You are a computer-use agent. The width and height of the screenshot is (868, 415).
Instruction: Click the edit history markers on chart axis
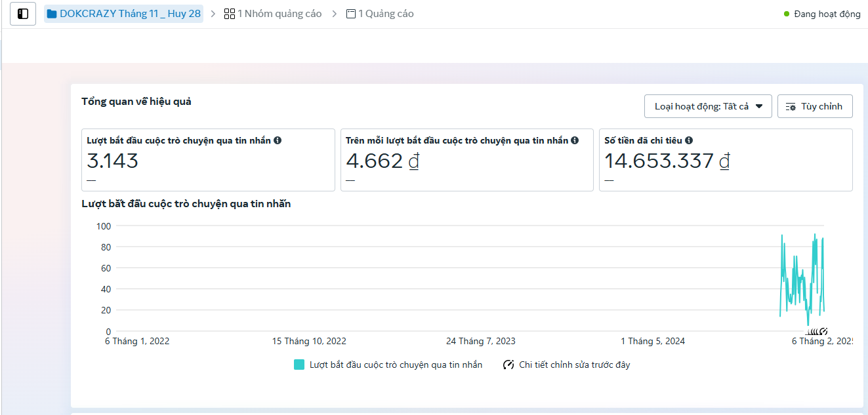point(817,331)
